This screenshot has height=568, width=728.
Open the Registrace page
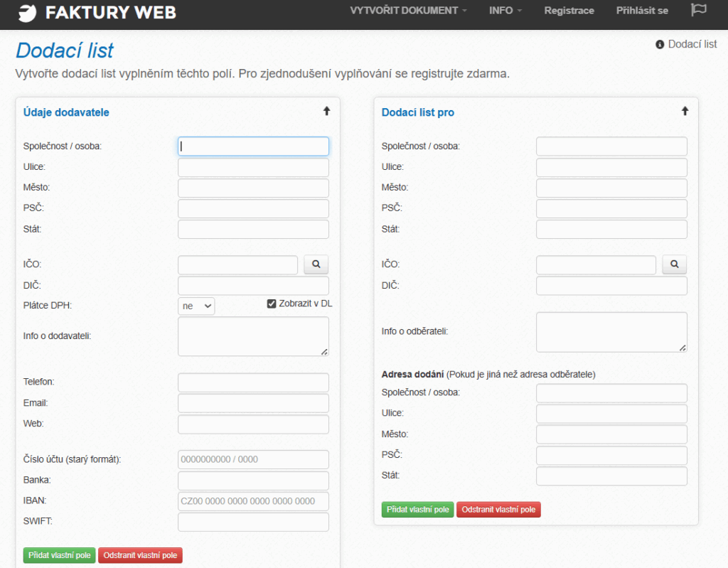569,11
